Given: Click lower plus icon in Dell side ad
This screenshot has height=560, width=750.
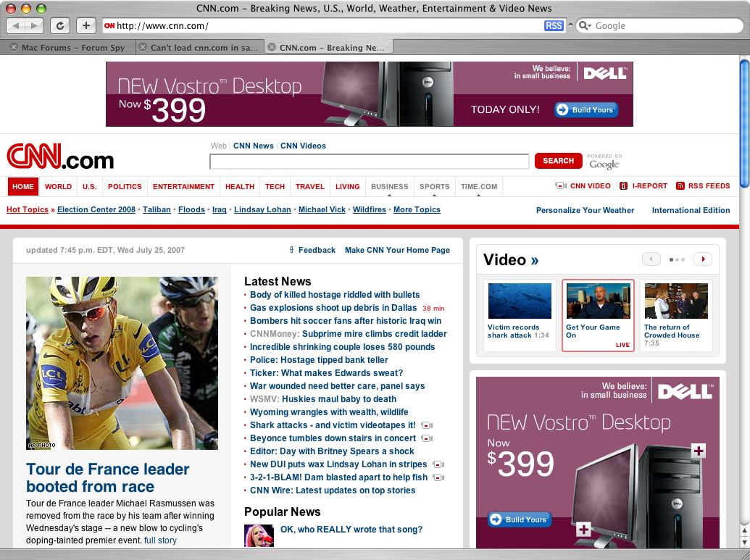Looking at the screenshot, I should [x=583, y=530].
